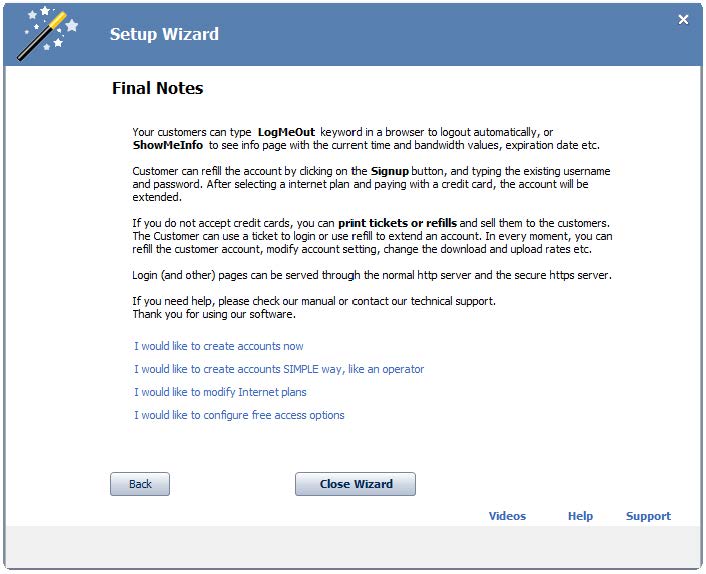Screen dimensions: 706x574
Task: Open the modify Internet plans link
Action: tap(220, 392)
